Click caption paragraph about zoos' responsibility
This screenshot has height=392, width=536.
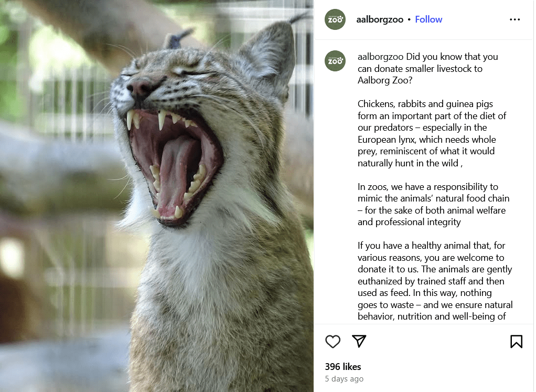[x=433, y=204]
